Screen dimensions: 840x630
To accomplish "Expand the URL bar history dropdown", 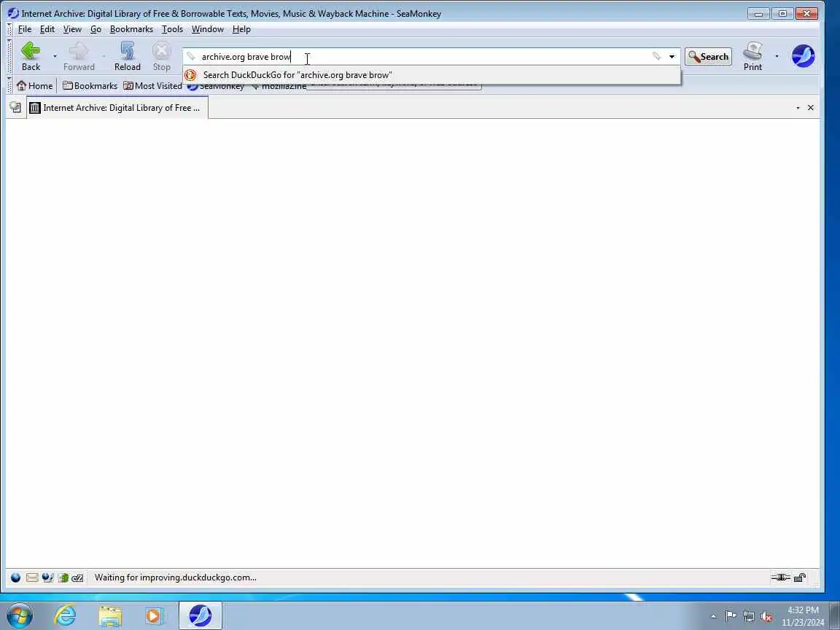I will [x=672, y=56].
